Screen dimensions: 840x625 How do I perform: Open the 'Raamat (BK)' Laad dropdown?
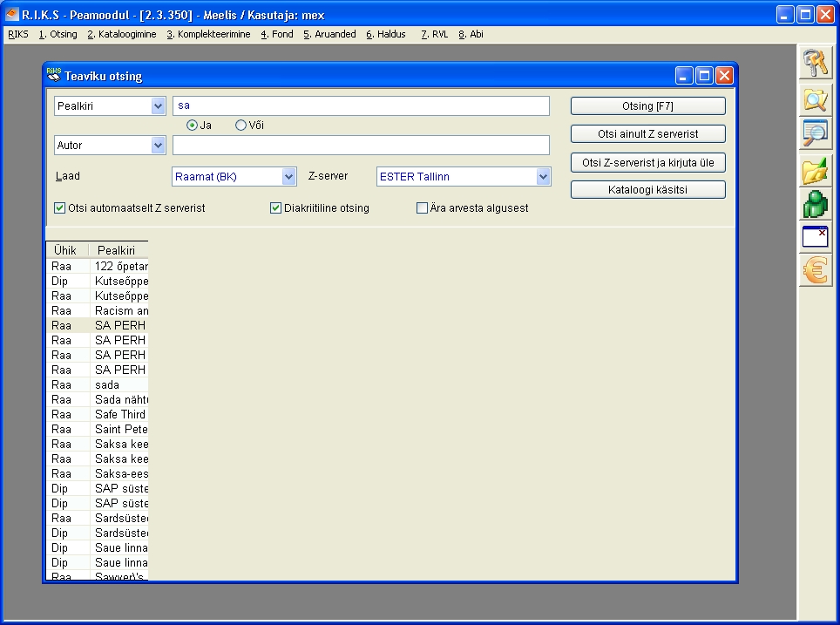point(289,177)
